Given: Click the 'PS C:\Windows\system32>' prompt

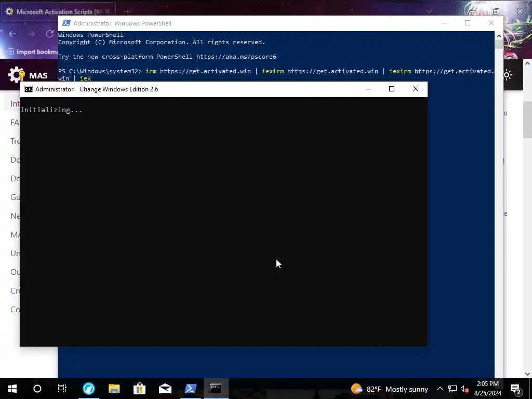Looking at the screenshot, I should click(100, 71).
